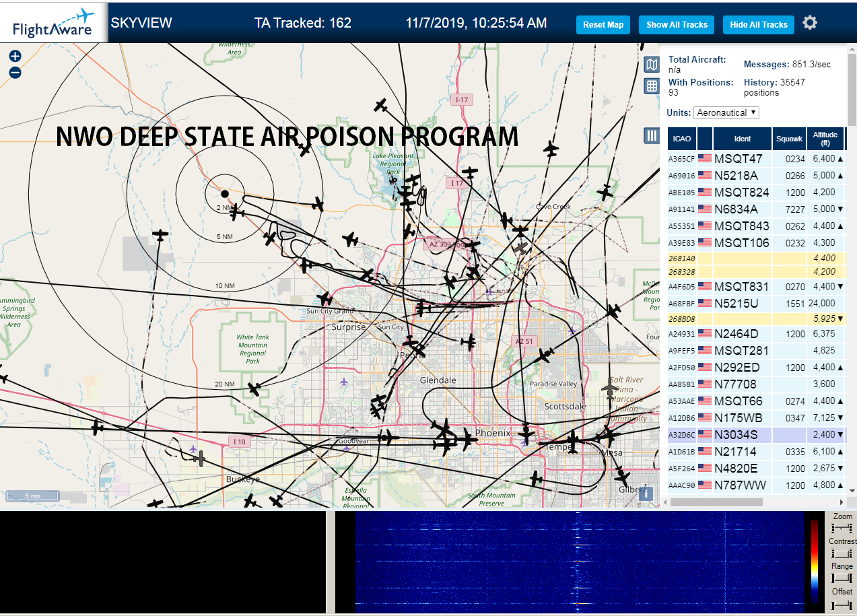857x616 pixels.
Task: Click the US flag in MSQT47 row
Action: pyautogui.click(x=705, y=159)
